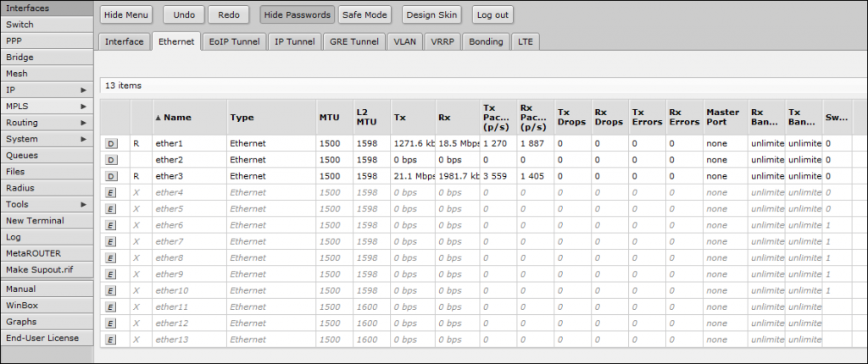Select the 18.5 Mbps Rx cell
The image size is (868, 364).
coord(458,144)
